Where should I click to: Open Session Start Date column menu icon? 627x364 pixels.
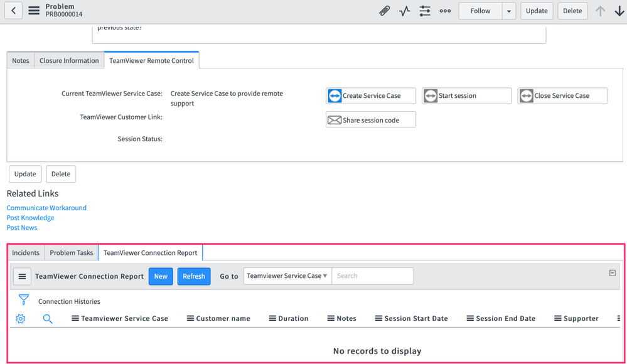(x=378, y=318)
